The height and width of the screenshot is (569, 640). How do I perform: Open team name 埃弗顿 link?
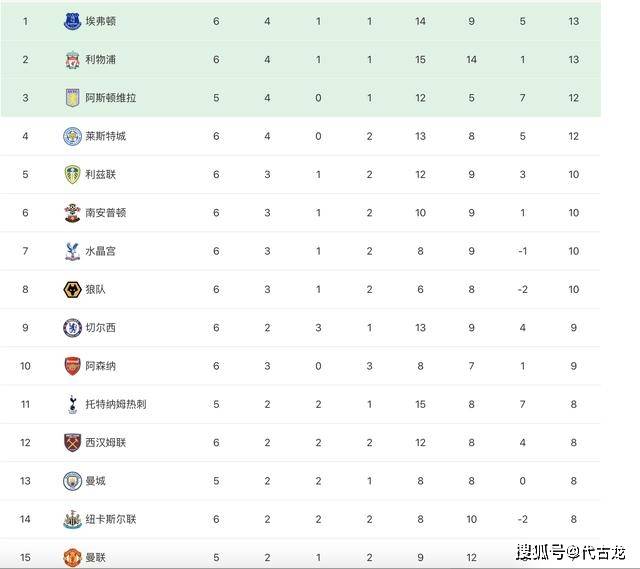[100, 21]
